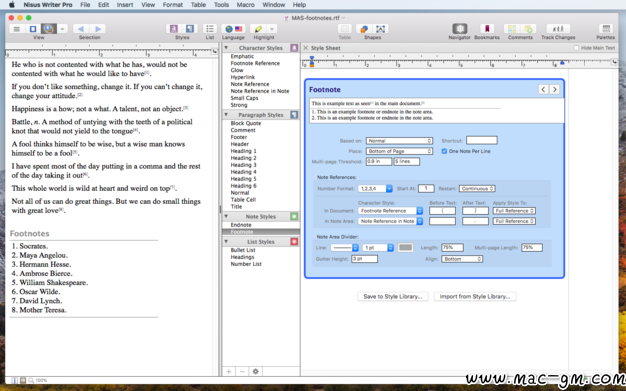Add a new comment icon
Viewport: 626px width, 391px height.
[528, 29]
